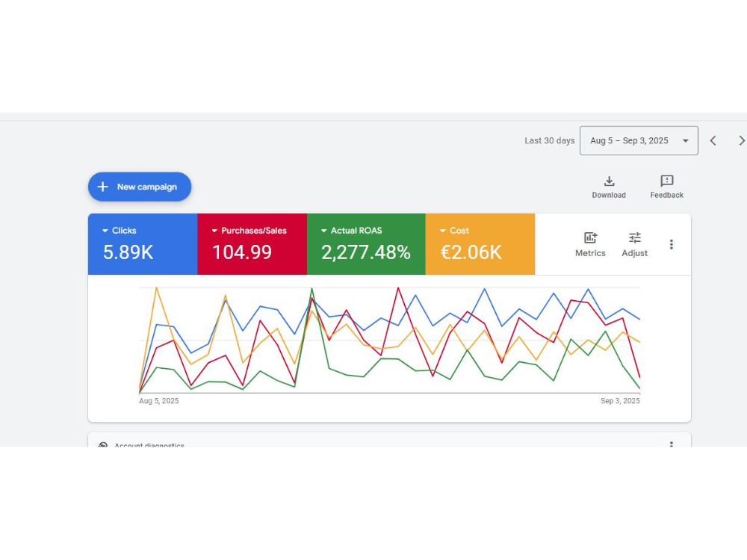The image size is (747, 560).
Task: Open the Clicks metric dropdown
Action: point(105,230)
